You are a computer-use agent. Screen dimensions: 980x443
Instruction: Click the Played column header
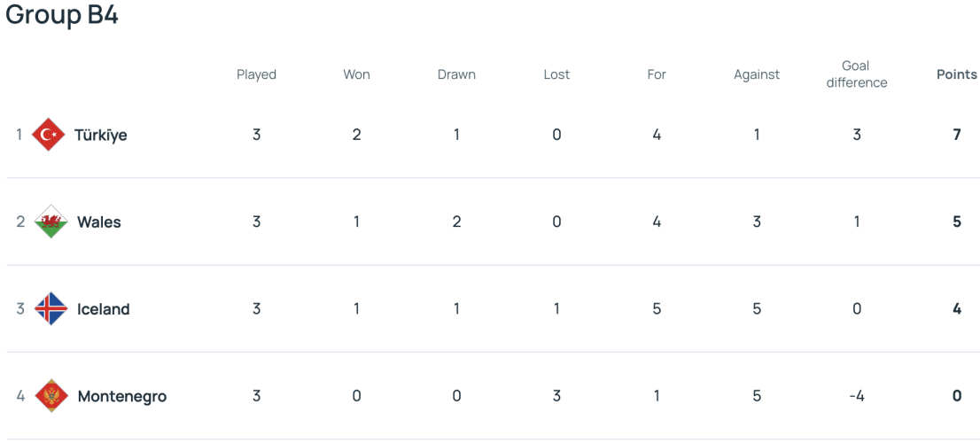[256, 75]
